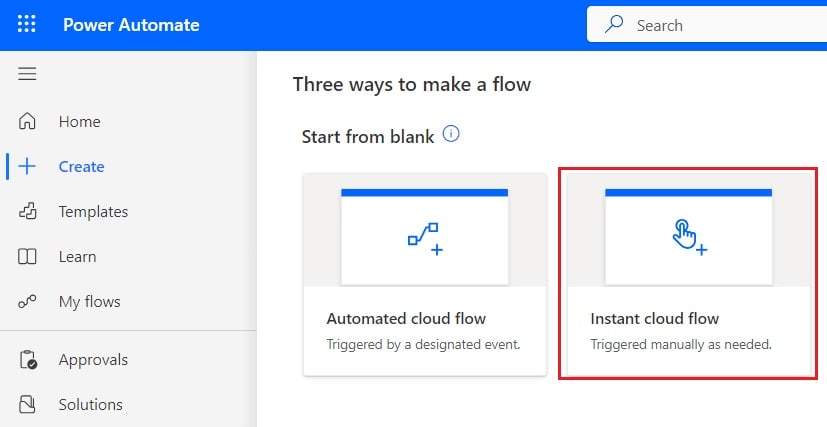Viewport: 827px width, 427px height.
Task: Open My flows in sidebar
Action: [x=90, y=302]
